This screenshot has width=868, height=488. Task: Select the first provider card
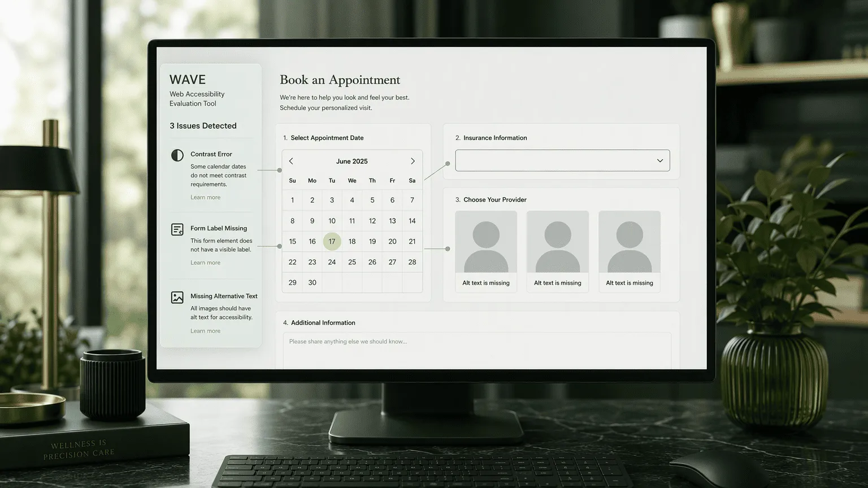click(486, 251)
